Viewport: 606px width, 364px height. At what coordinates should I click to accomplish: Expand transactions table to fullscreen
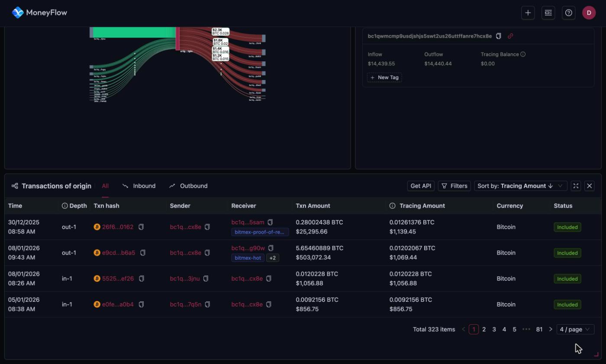click(576, 186)
